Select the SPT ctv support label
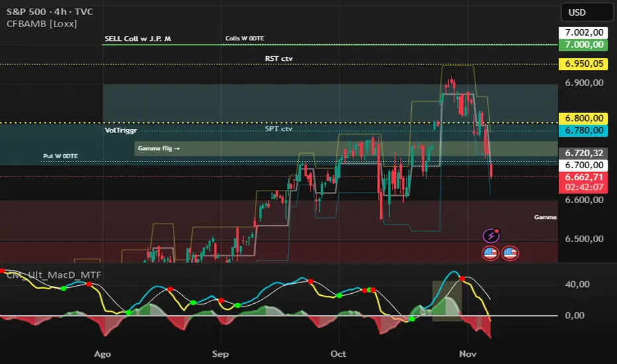Screen dimensions: 617x364 [279, 128]
